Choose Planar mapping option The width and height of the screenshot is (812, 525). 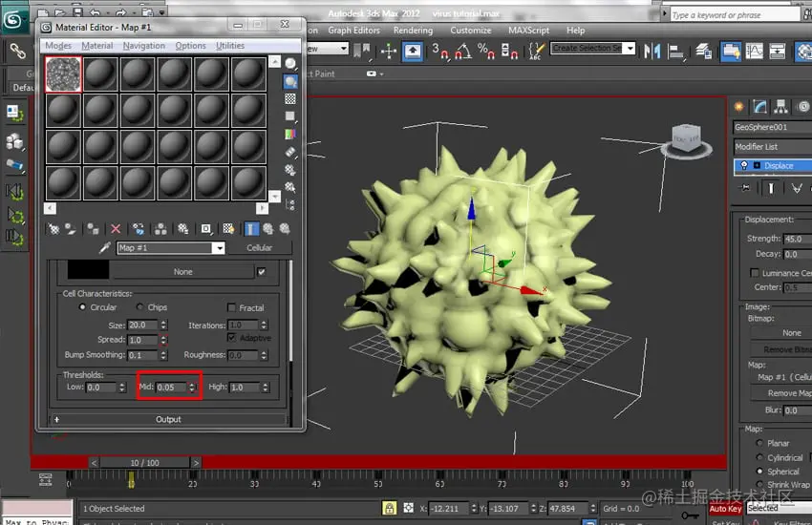759,443
